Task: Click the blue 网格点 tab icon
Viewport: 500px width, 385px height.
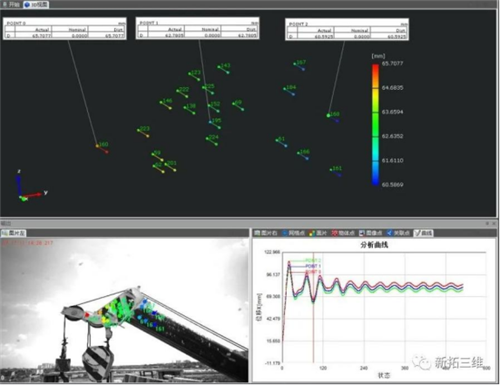Action: pos(285,233)
